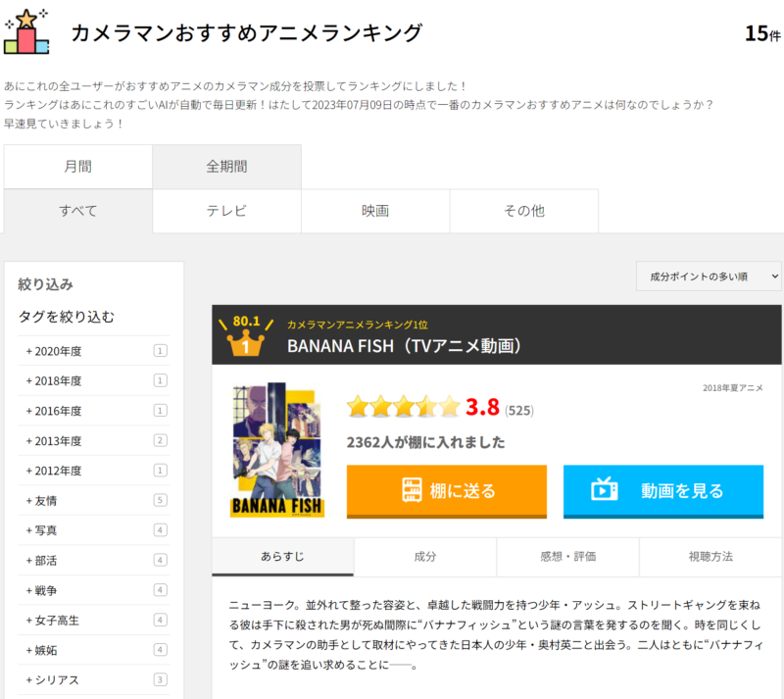The width and height of the screenshot is (784, 699).
Task: Click the five-star rating icons
Action: coord(404,406)
